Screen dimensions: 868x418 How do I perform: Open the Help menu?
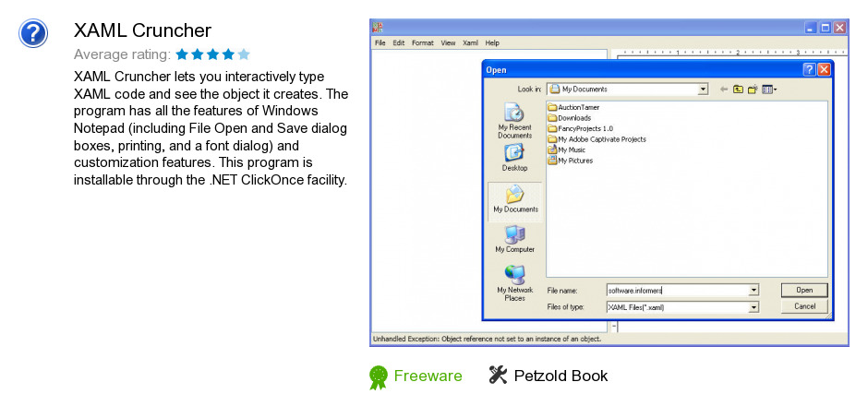pos(492,42)
